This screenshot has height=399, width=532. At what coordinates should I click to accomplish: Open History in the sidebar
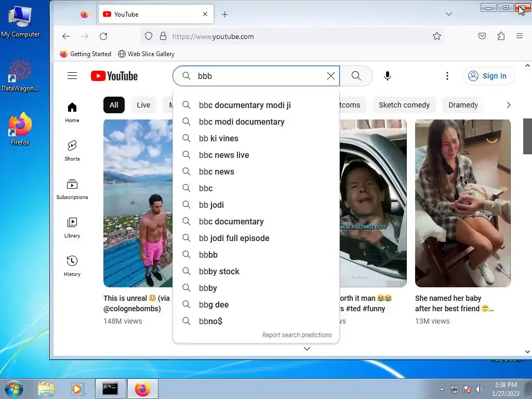click(72, 267)
